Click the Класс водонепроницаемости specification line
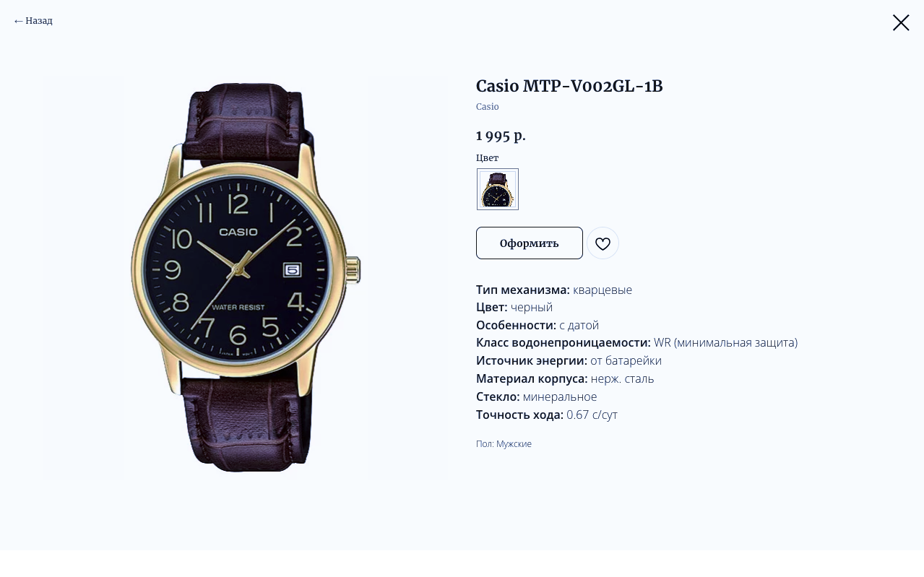Image resolution: width=924 pixels, height=577 pixels. pos(636,342)
